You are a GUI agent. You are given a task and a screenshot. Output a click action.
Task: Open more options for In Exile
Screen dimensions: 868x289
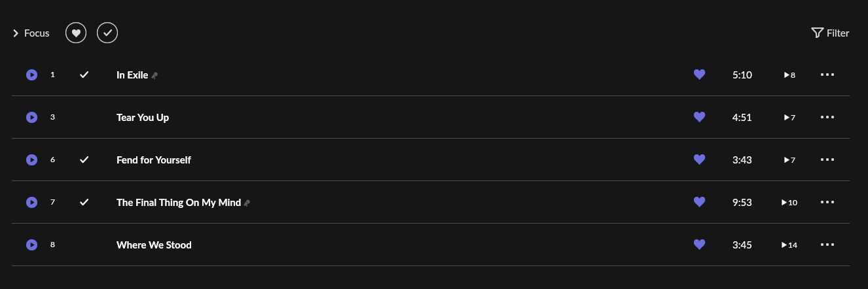[x=827, y=75]
